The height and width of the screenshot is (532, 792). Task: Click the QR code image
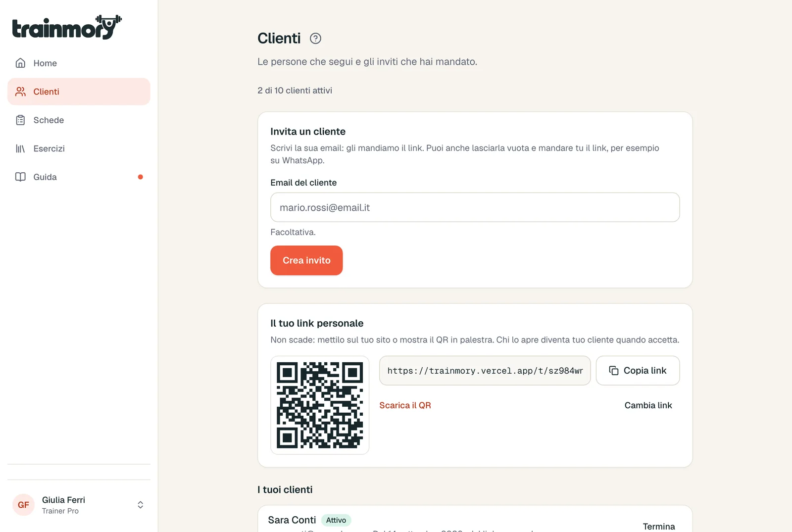(320, 405)
